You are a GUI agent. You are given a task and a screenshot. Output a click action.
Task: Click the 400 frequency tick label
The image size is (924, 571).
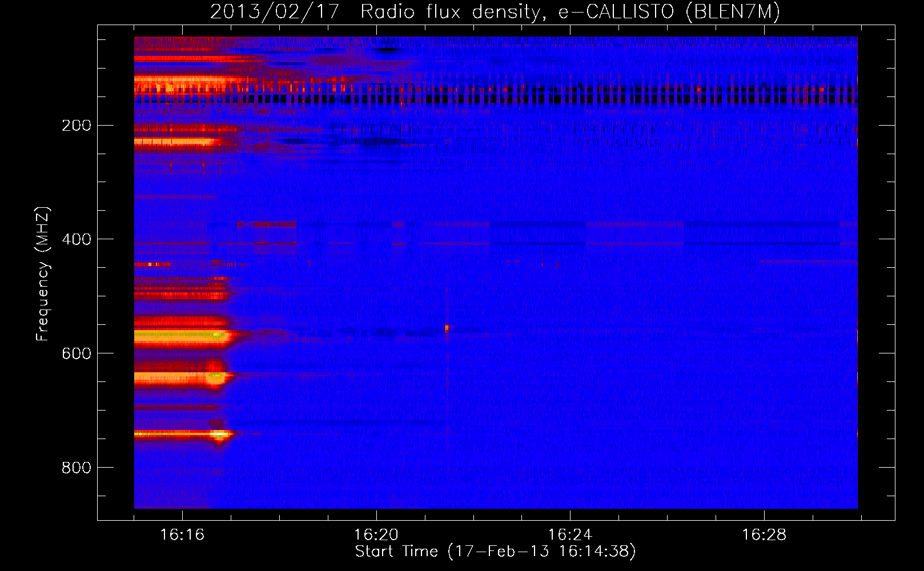click(x=77, y=239)
